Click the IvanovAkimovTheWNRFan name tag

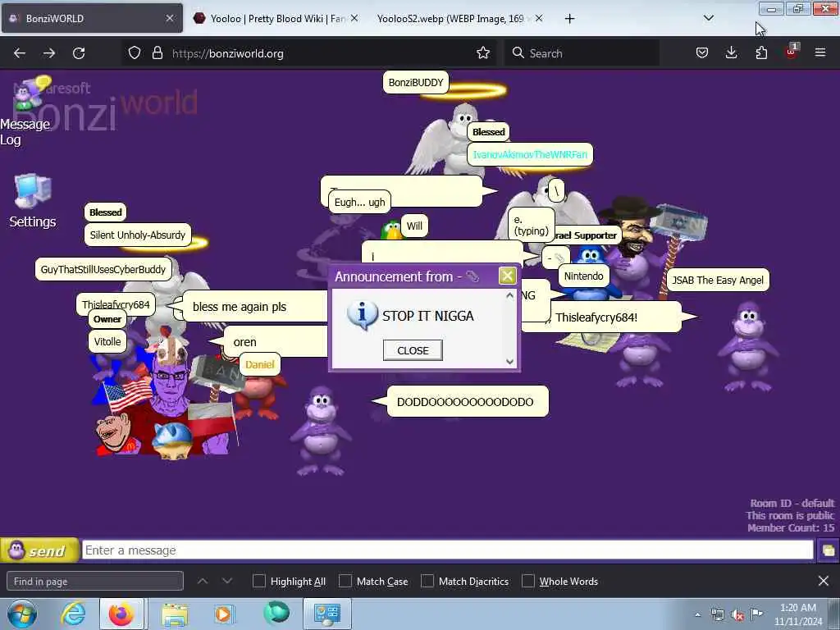tap(530, 154)
